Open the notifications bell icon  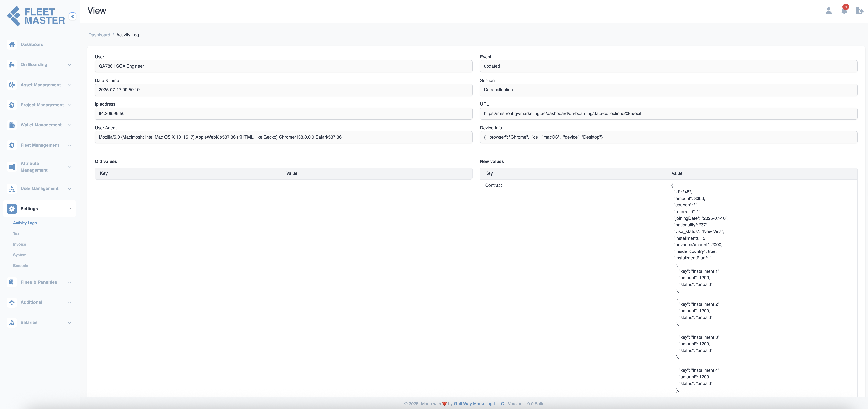click(844, 11)
